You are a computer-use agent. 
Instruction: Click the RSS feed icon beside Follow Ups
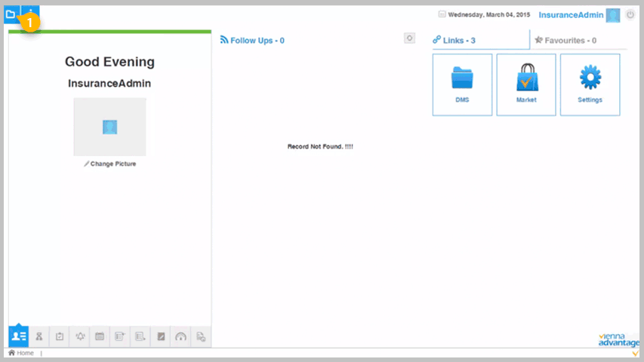[223, 40]
